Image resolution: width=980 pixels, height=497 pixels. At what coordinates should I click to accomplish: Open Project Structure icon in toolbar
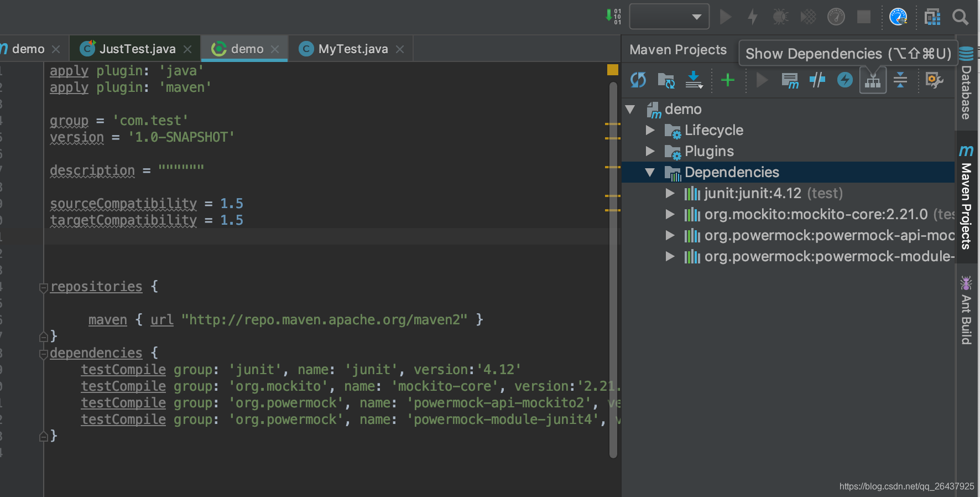932,17
